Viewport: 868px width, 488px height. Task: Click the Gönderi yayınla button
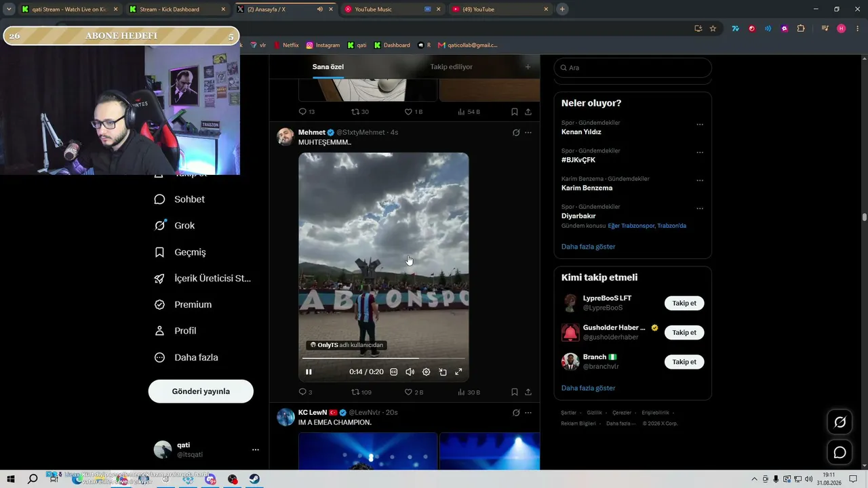click(201, 391)
